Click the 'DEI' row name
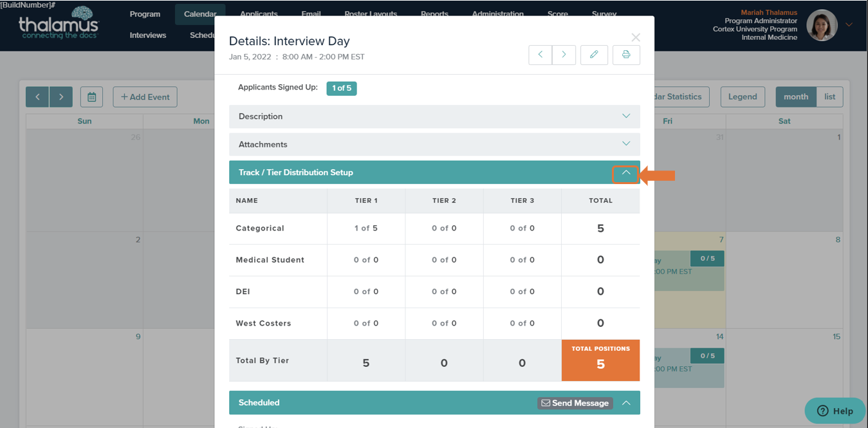Screen dimensions: 868x428 (243, 292)
